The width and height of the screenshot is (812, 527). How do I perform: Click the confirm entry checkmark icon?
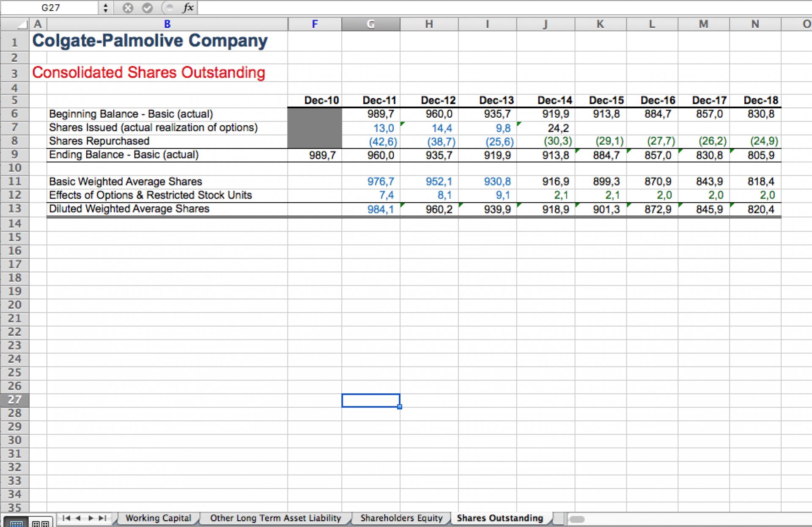(x=147, y=8)
